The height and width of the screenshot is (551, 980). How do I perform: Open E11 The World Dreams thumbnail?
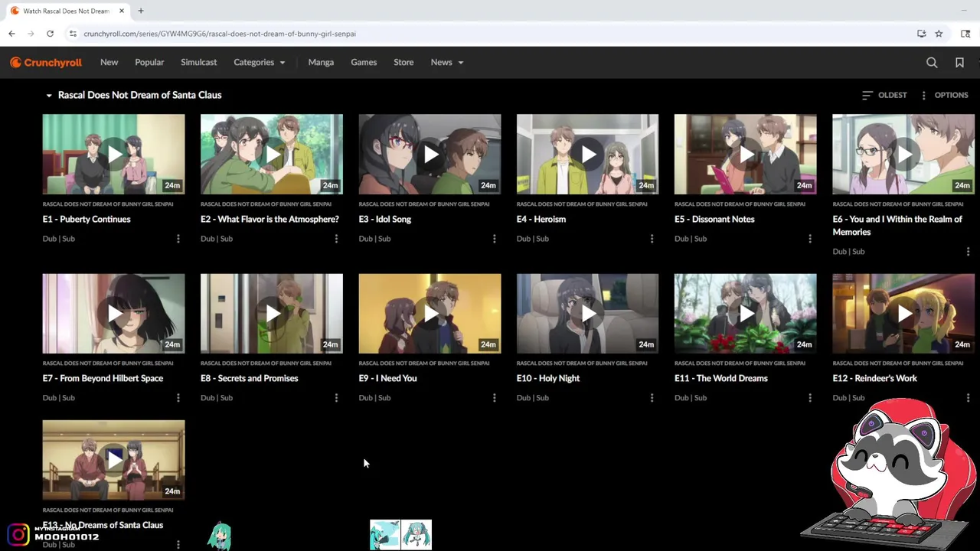click(x=745, y=314)
